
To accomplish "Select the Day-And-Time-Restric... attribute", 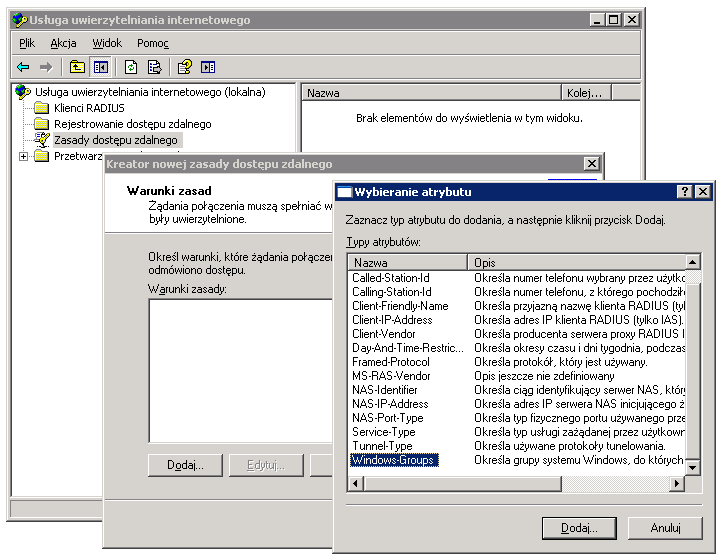I will click(408, 348).
